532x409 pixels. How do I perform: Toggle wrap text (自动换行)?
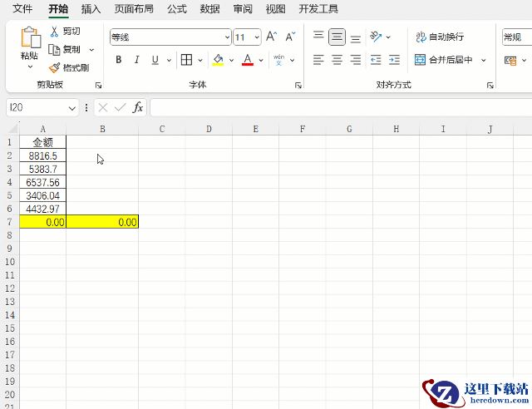point(440,37)
